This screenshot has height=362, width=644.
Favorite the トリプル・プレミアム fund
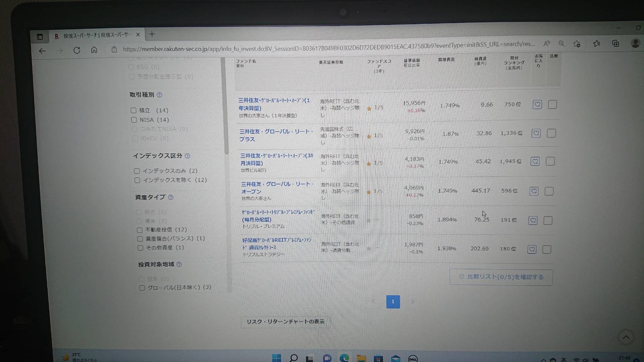(533, 220)
